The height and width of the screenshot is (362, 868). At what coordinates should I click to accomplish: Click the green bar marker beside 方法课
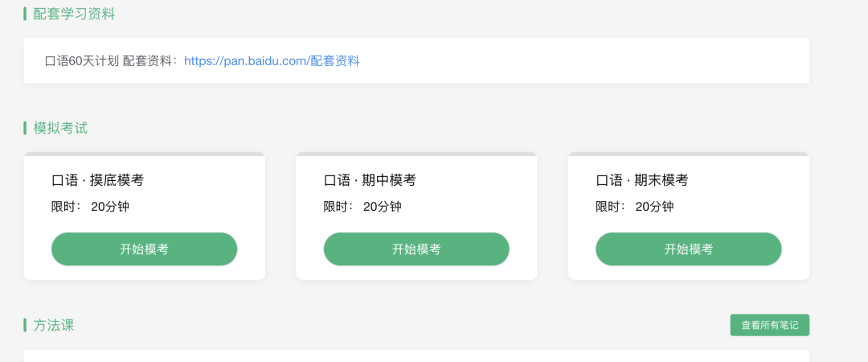[x=25, y=326]
